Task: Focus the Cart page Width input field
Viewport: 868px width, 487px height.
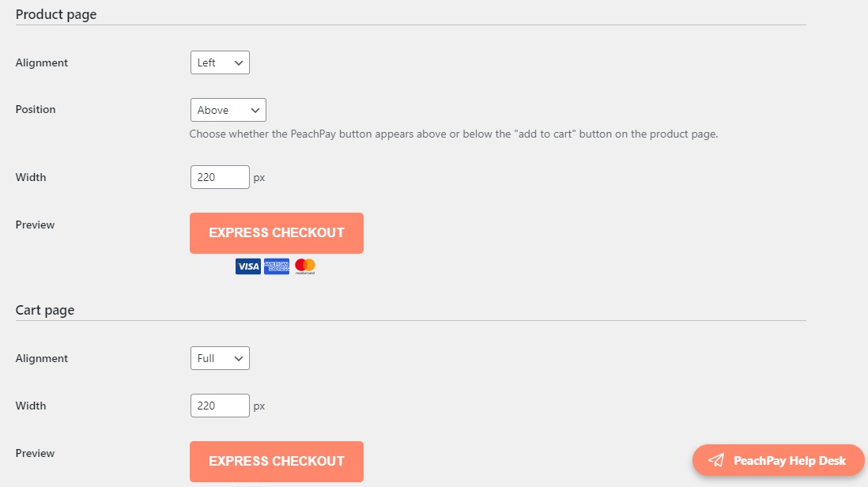Action: tap(220, 406)
